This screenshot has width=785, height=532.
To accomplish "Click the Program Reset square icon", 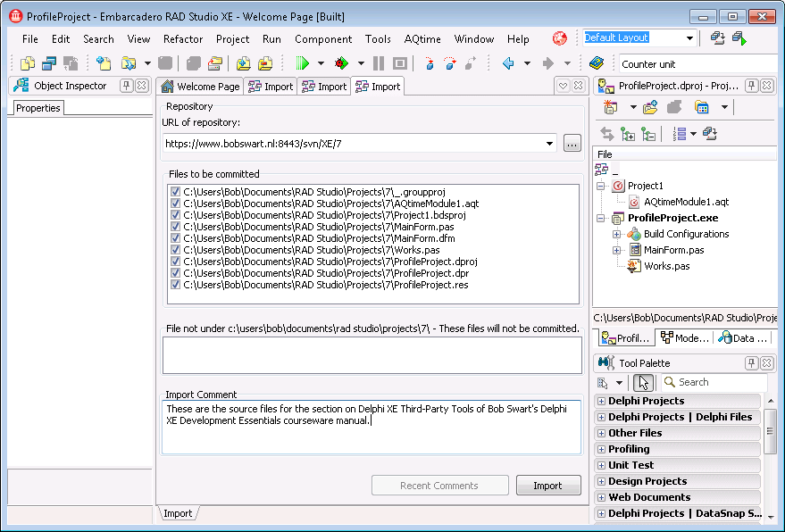I will pos(399,63).
